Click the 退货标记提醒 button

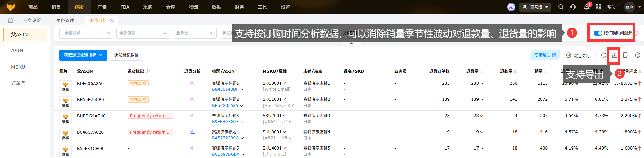pyautogui.click(x=127, y=55)
